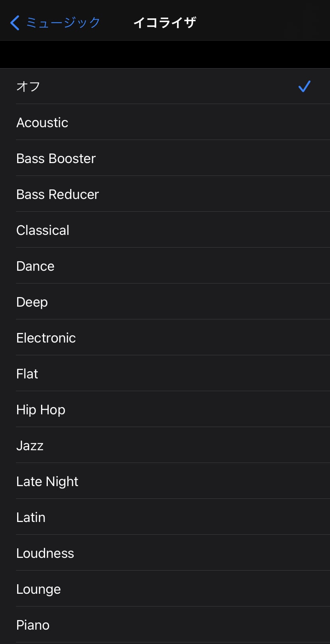Viewport: 330px width, 644px height.
Task: Choose the Hip Hop preset
Action: click(x=41, y=410)
